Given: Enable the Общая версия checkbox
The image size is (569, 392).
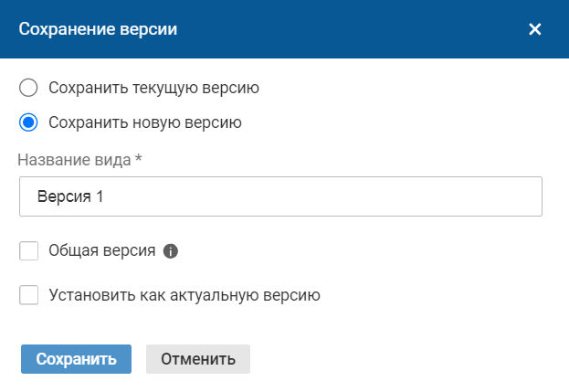Looking at the screenshot, I should coord(28,251).
